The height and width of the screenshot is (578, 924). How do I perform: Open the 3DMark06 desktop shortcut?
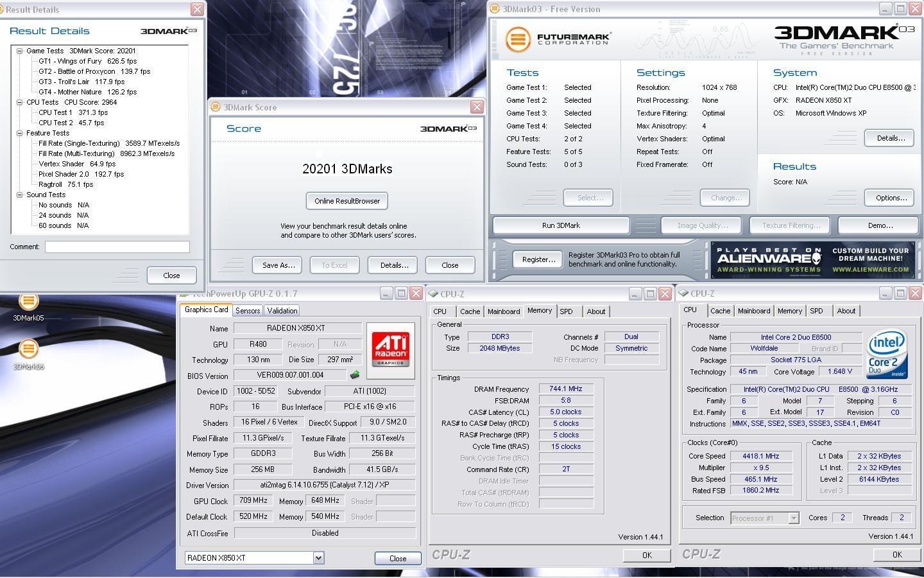pos(28,355)
